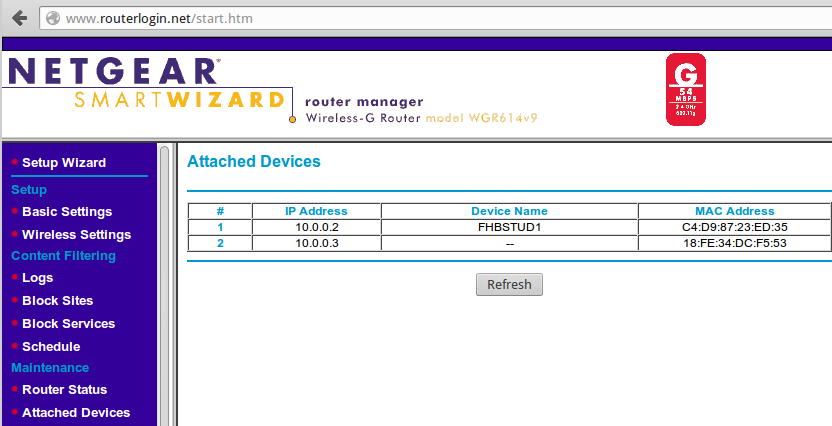The height and width of the screenshot is (426, 832).
Task: Click IP address 10.0.0.2
Action: point(317,227)
